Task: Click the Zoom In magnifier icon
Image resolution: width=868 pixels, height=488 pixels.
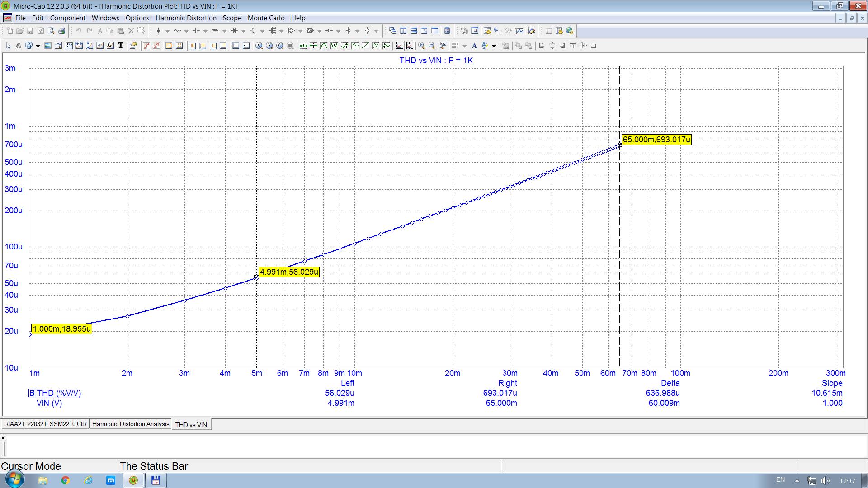Action: click(x=421, y=46)
